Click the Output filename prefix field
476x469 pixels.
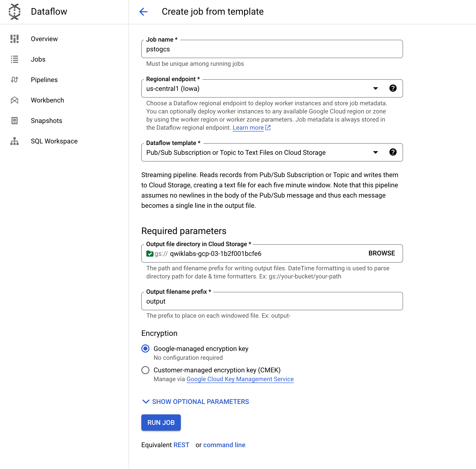(272, 301)
